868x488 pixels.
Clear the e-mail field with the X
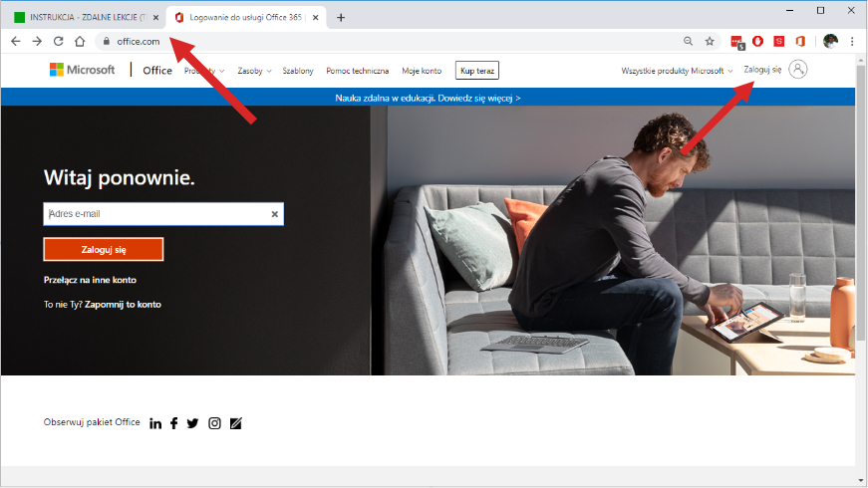coord(275,214)
